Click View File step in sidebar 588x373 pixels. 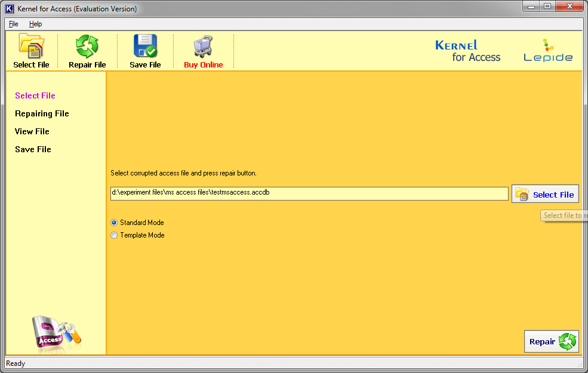[x=32, y=131]
